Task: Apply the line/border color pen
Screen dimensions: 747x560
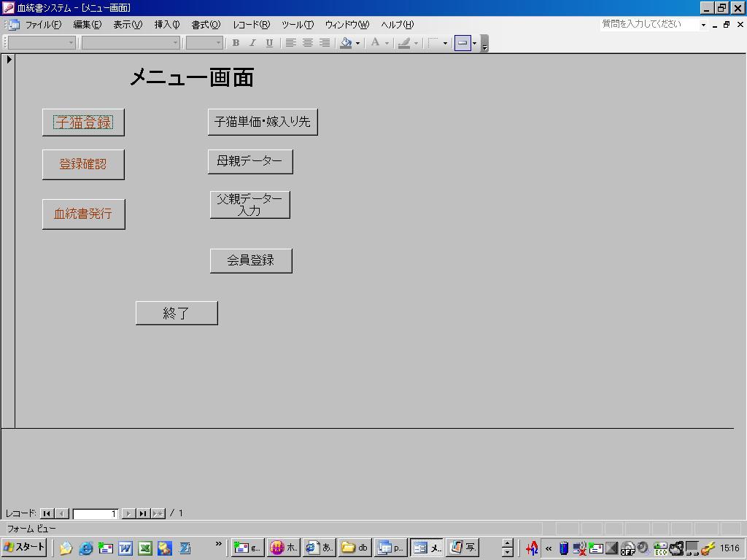Action: (x=404, y=43)
